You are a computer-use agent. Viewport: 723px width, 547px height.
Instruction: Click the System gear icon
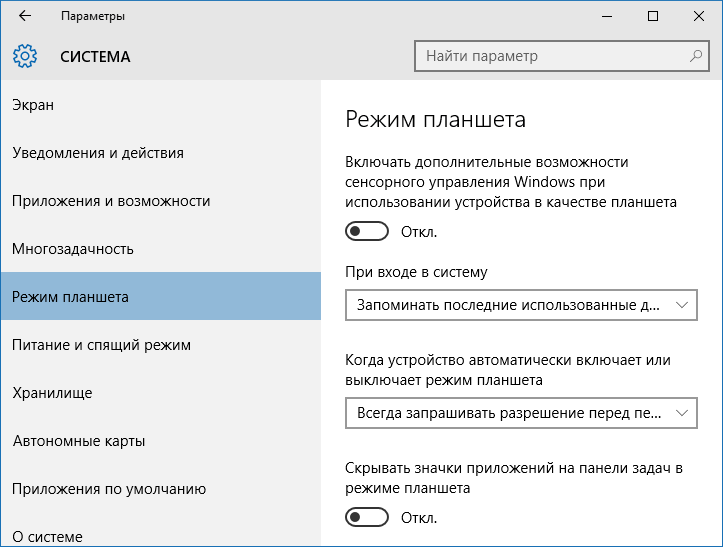(25, 57)
